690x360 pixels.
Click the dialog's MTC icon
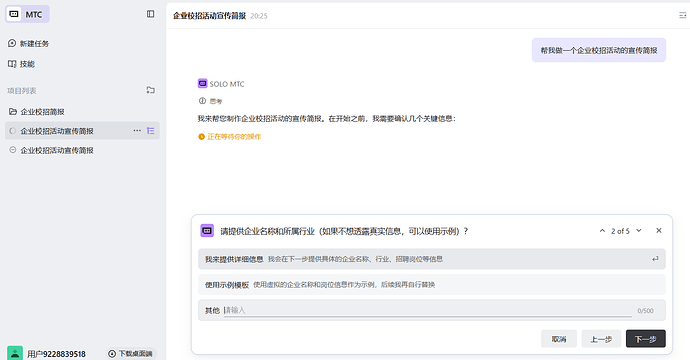click(207, 231)
